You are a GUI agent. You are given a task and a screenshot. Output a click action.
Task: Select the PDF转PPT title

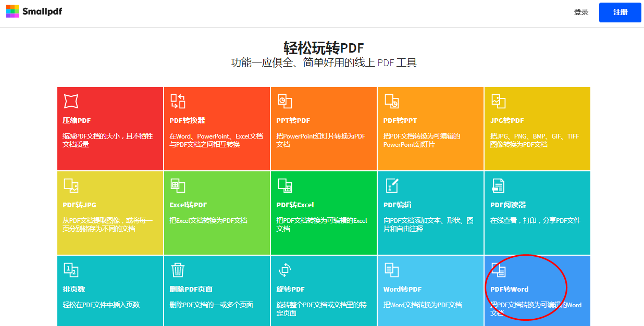pyautogui.click(x=400, y=121)
